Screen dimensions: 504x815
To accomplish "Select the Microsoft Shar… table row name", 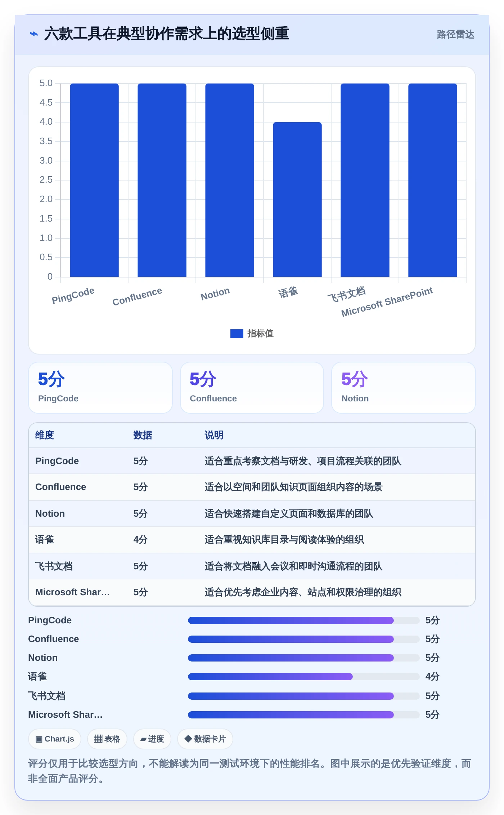I will (x=72, y=592).
